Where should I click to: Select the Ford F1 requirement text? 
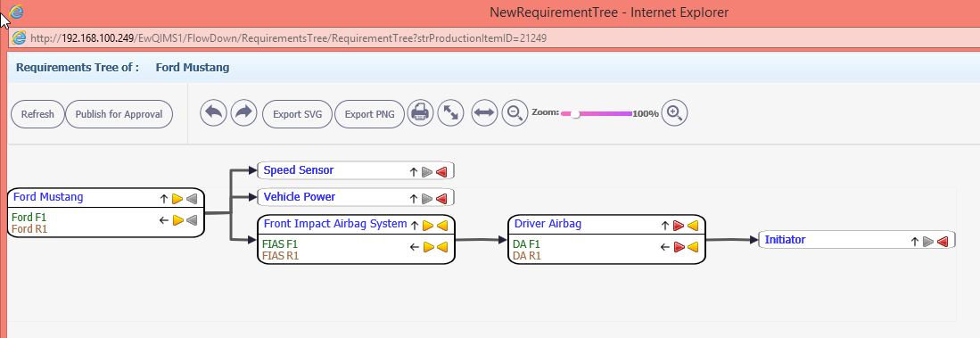pyautogui.click(x=29, y=218)
